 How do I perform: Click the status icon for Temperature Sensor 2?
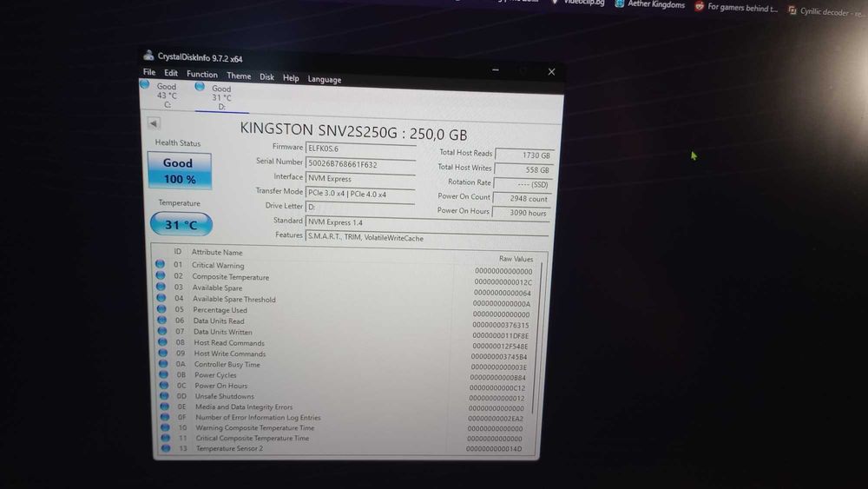coord(166,448)
